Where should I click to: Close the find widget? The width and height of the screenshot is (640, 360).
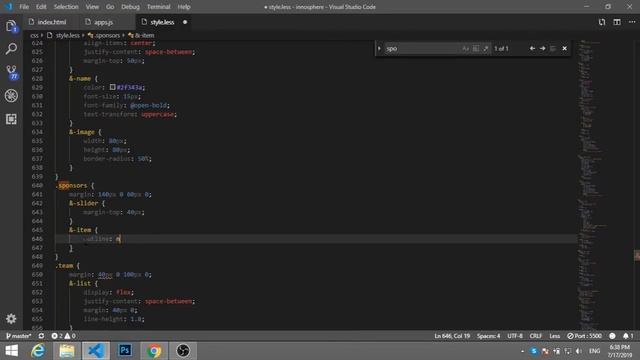[x=564, y=49]
